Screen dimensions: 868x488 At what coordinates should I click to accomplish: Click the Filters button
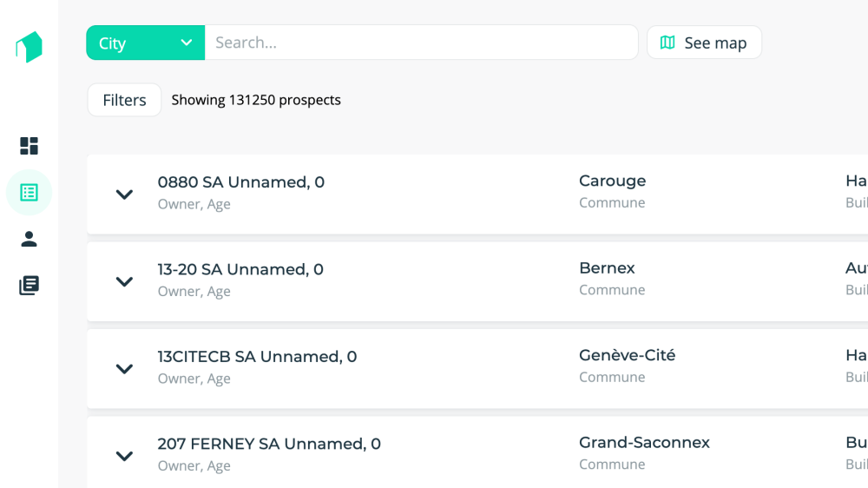pyautogui.click(x=124, y=100)
